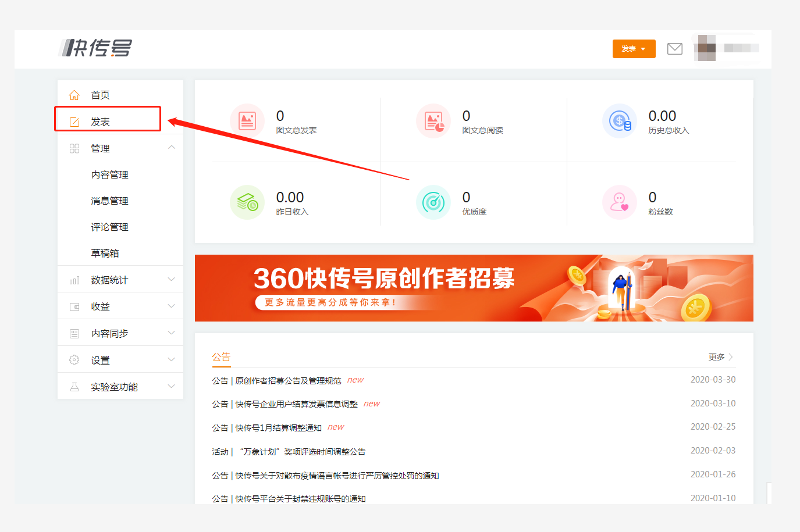Open the mail envelope icon

click(675, 49)
